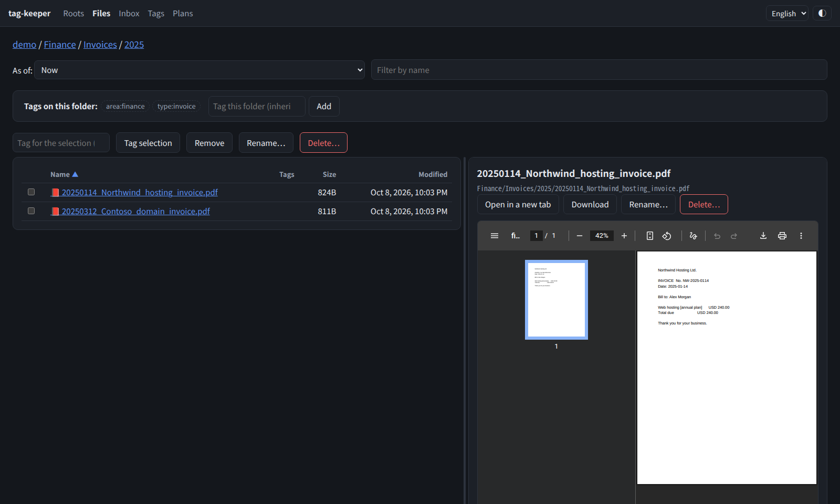Go to the Roots nav item

pyautogui.click(x=73, y=13)
